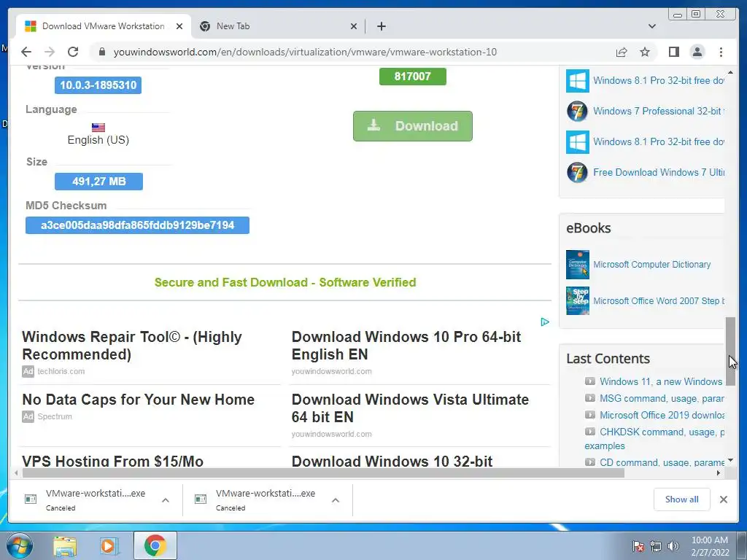The image size is (747, 560).
Task: Click horizontal scrollbar right arrow
Action: [x=719, y=472]
